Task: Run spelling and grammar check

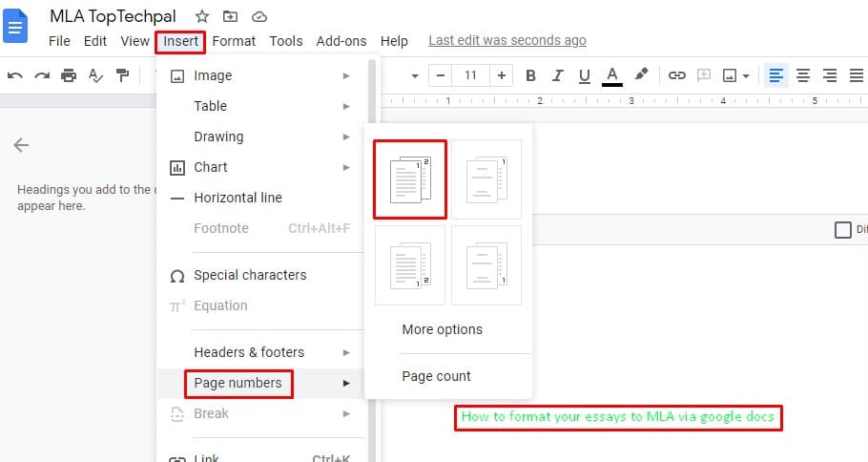Action: coord(95,75)
